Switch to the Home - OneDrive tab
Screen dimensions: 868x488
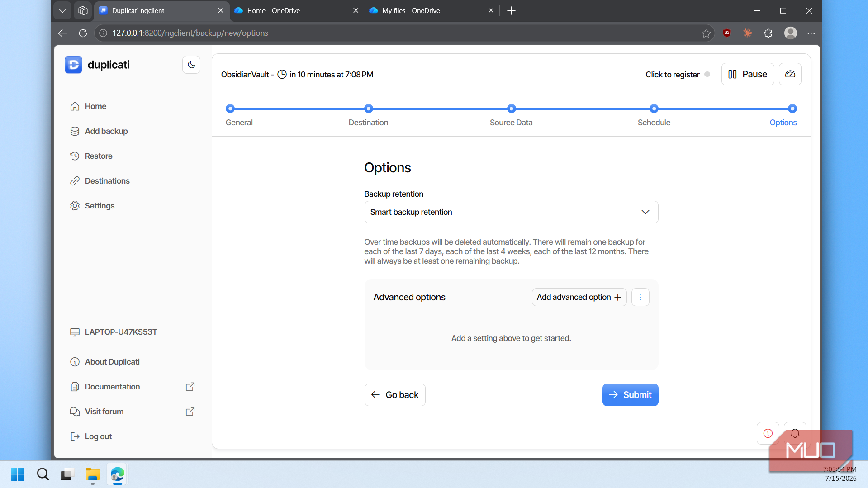click(296, 10)
